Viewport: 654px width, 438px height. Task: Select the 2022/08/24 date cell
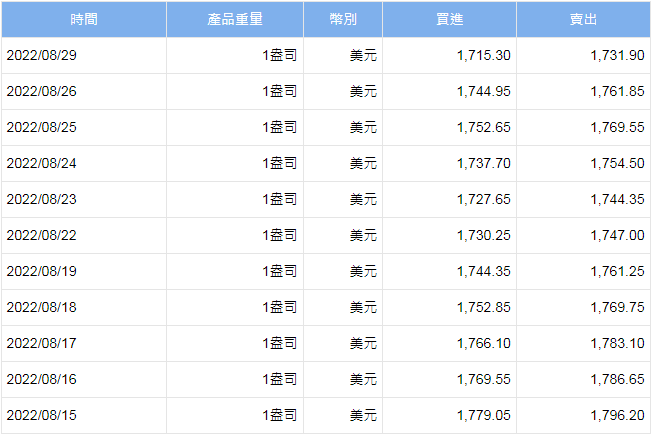point(42,163)
